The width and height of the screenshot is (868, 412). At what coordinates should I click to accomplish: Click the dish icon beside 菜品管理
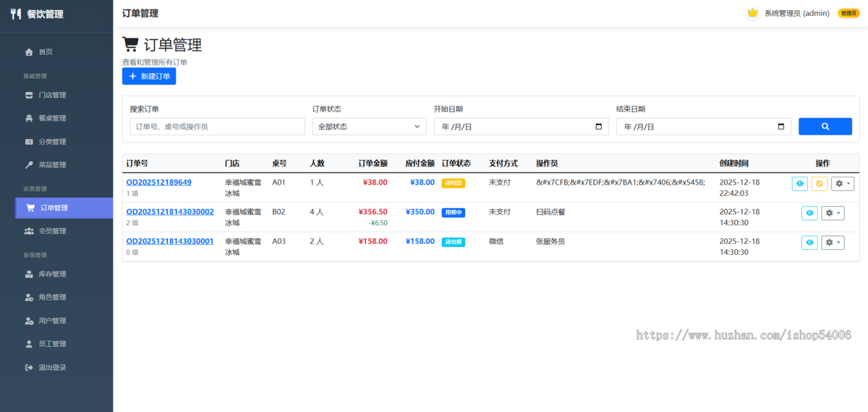pyautogui.click(x=29, y=164)
